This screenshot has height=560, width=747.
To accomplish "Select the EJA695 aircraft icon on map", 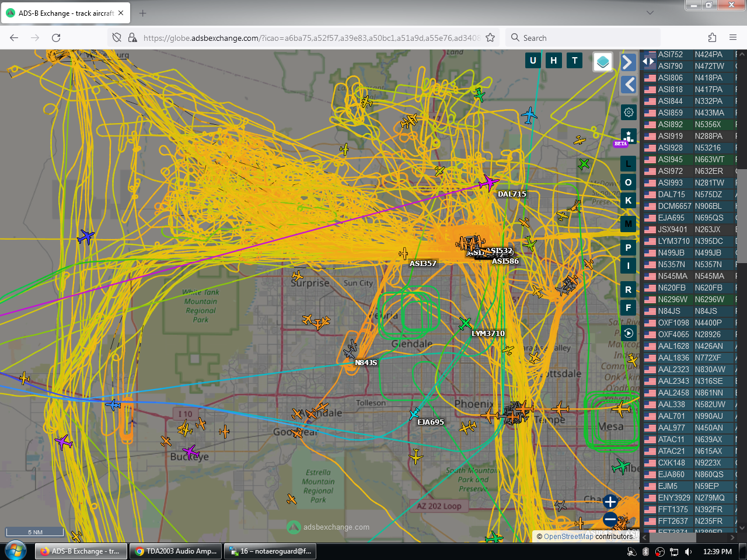I will coord(414,414).
